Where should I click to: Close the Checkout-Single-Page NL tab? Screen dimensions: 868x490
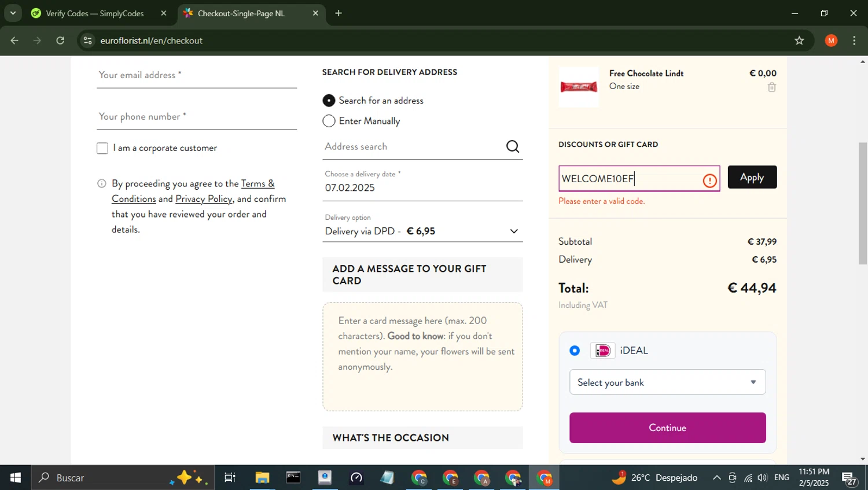point(315,13)
